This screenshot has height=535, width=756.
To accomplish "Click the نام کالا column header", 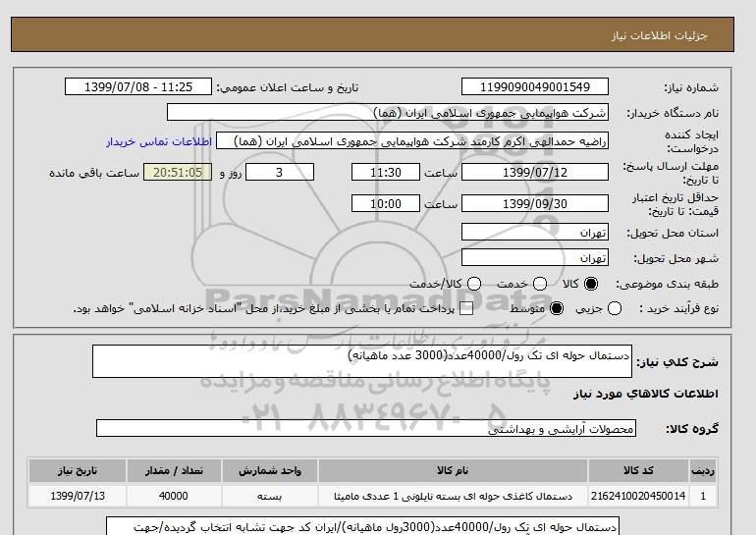I will (x=453, y=470).
